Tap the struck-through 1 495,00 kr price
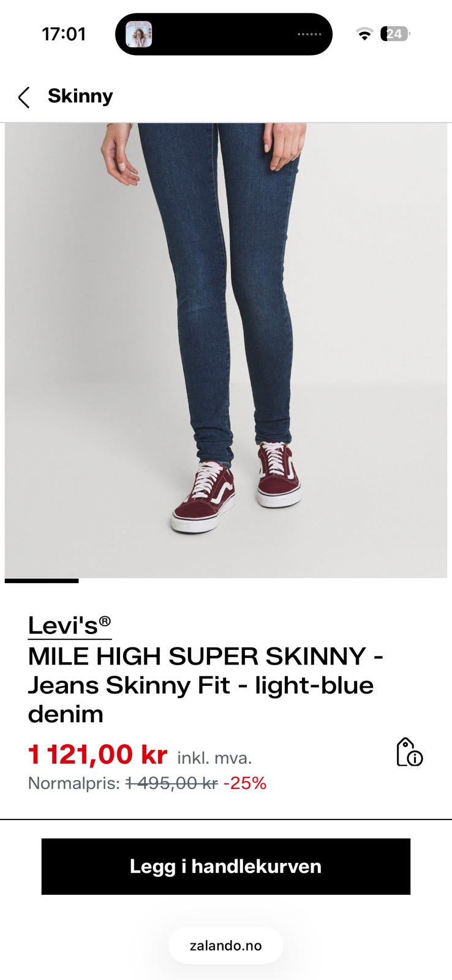This screenshot has height=980, width=452. coord(171,783)
